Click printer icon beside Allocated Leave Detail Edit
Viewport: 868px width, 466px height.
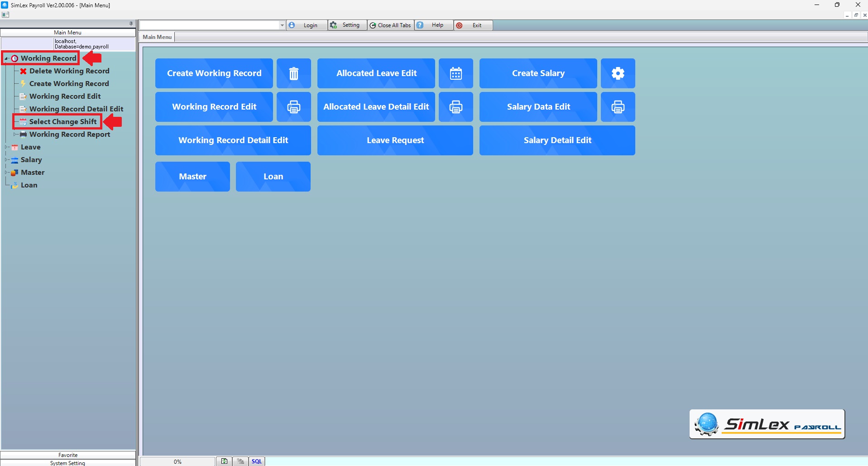pos(456,107)
